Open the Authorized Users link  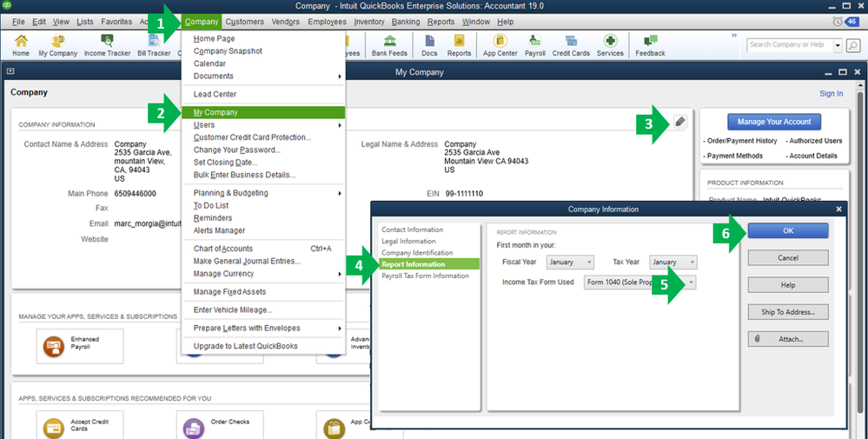click(x=814, y=141)
